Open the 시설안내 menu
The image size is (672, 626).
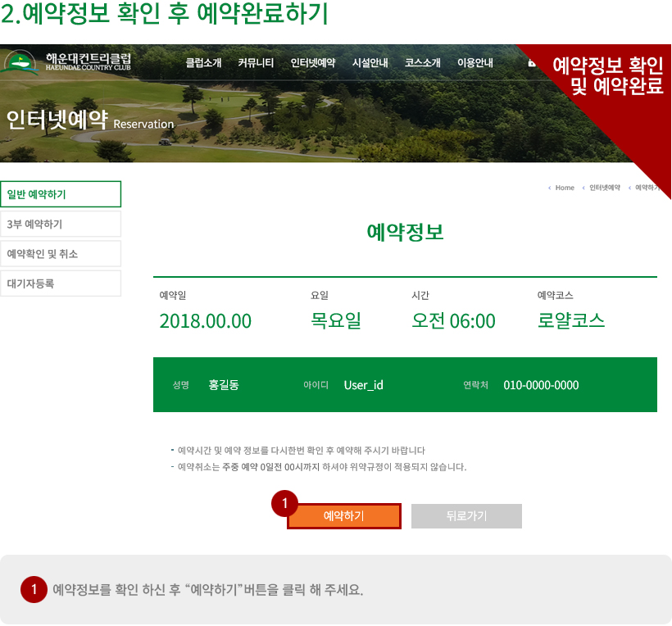370,63
